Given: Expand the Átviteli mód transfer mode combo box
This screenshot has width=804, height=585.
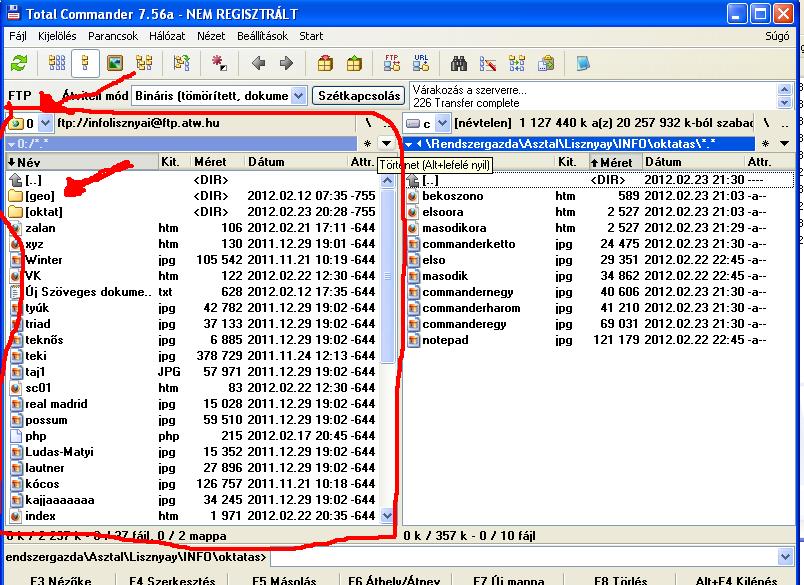Looking at the screenshot, I should (x=299, y=95).
